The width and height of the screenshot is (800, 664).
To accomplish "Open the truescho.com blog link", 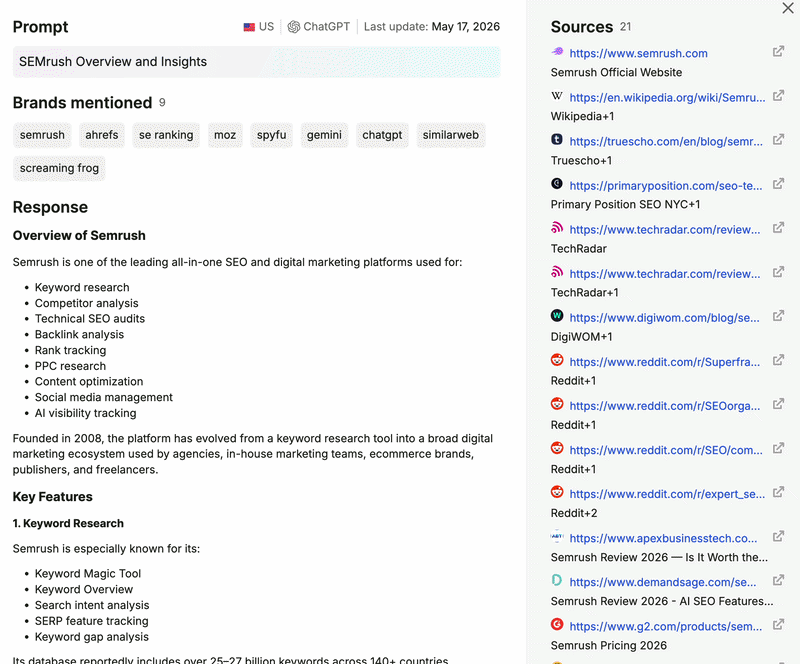I will pos(666,141).
